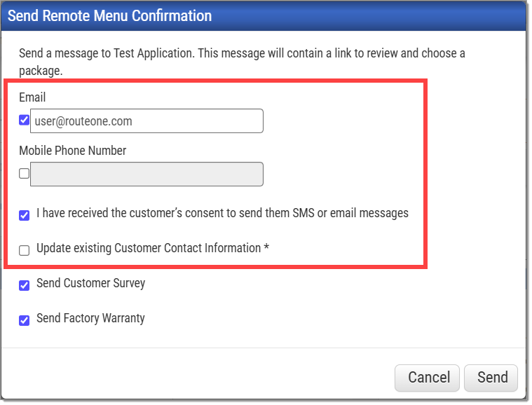Viewport: 532px width, 405px height.
Task: Click the 'Send Customer Survey' label text
Action: click(x=91, y=283)
